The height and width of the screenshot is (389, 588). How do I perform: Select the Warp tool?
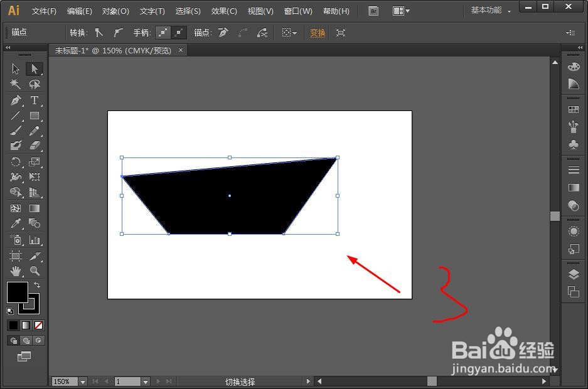point(16,177)
